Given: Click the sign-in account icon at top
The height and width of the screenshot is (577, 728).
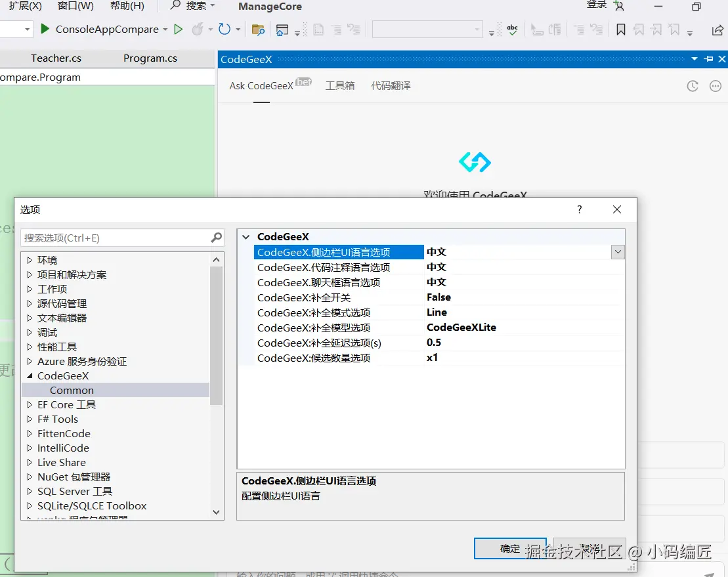Looking at the screenshot, I should 618,6.
